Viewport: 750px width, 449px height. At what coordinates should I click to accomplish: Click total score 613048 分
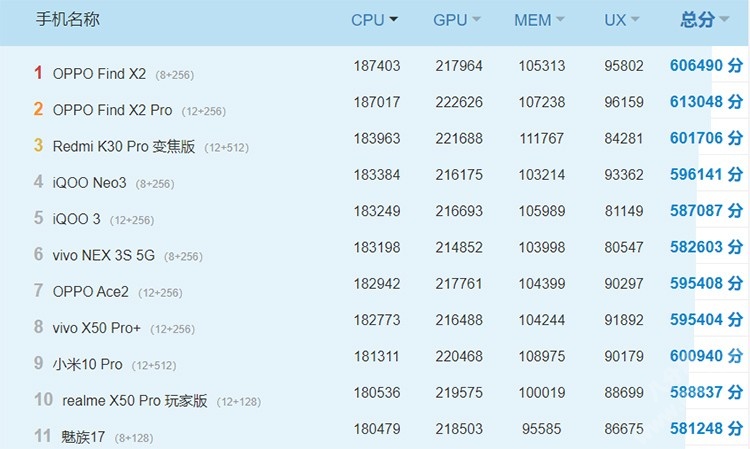[706, 102]
